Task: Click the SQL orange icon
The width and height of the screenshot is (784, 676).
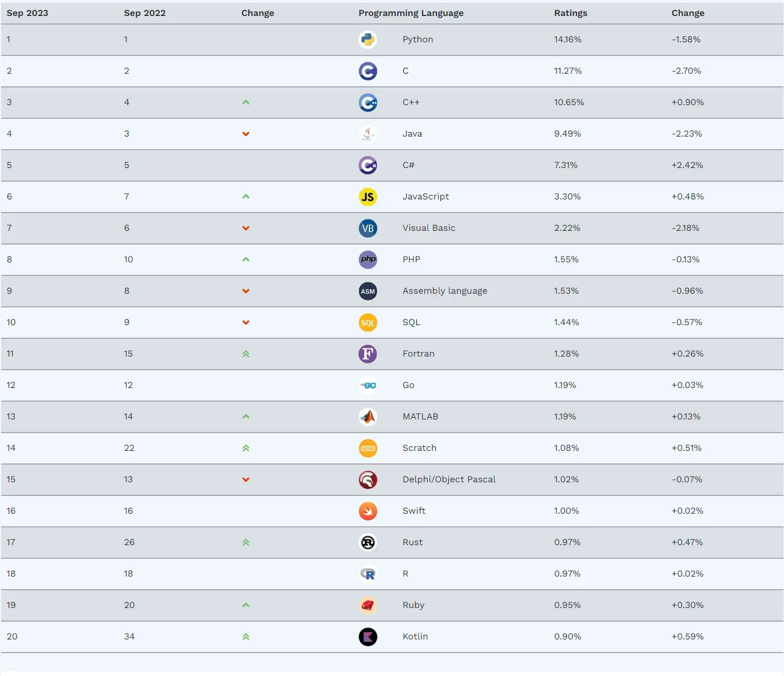Action: (368, 322)
